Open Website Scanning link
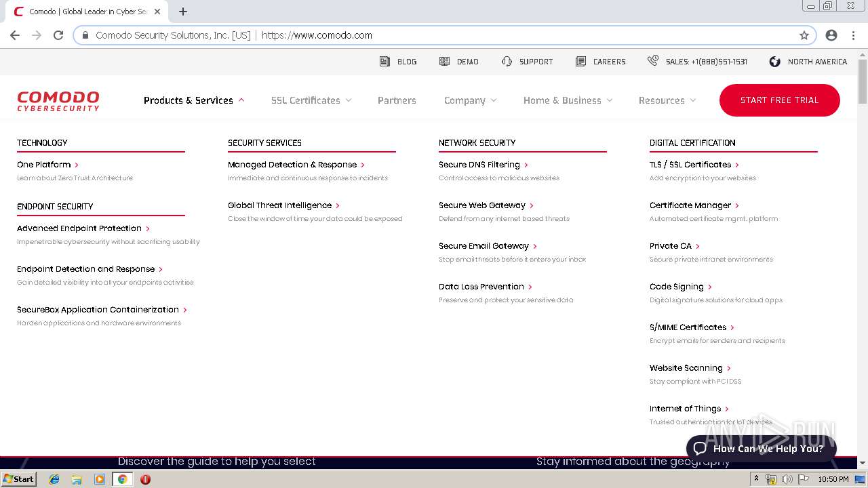This screenshot has width=868, height=488. pyautogui.click(x=690, y=368)
